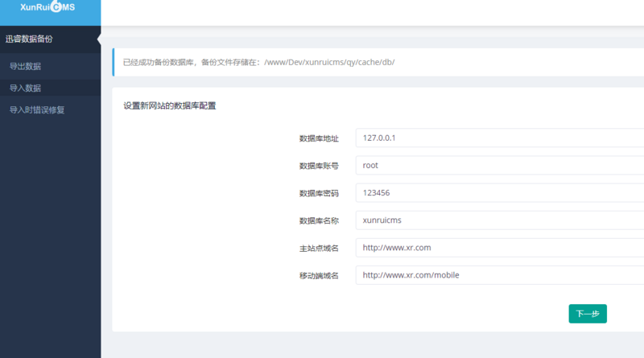This screenshot has width=644, height=358.
Task: Click the 数据库名称 label
Action: 319,221
